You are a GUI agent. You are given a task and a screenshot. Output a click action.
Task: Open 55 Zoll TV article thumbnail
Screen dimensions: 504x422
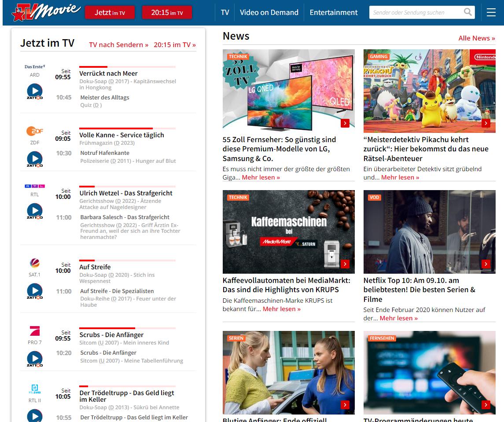point(289,91)
